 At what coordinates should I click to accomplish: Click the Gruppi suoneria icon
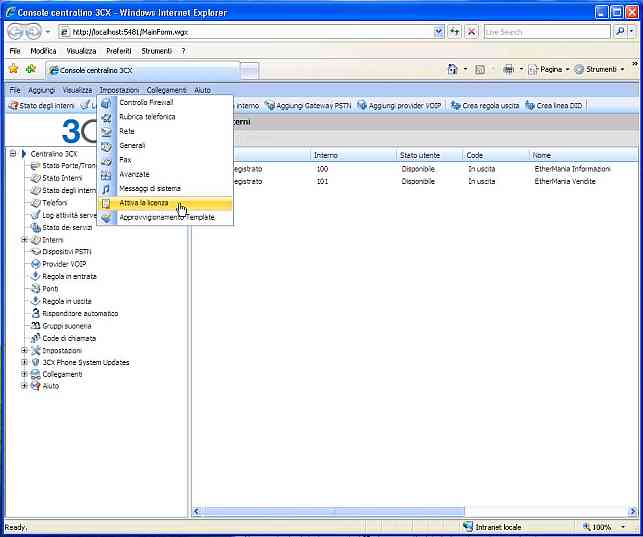[x=36, y=326]
